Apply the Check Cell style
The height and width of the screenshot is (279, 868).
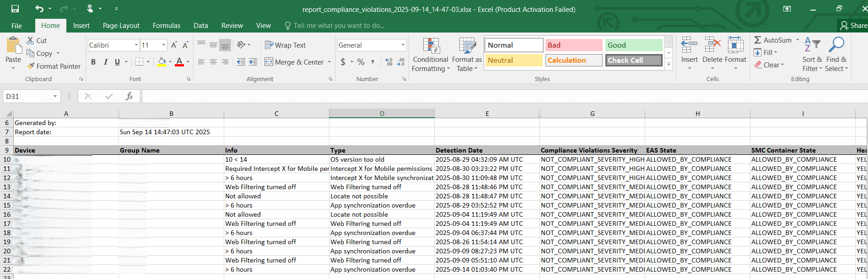(634, 60)
